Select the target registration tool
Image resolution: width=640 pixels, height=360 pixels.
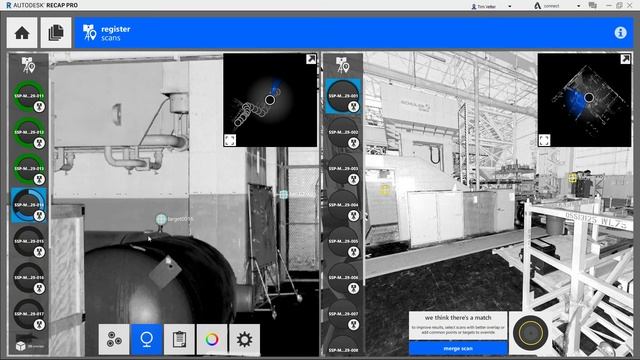[x=147, y=339]
